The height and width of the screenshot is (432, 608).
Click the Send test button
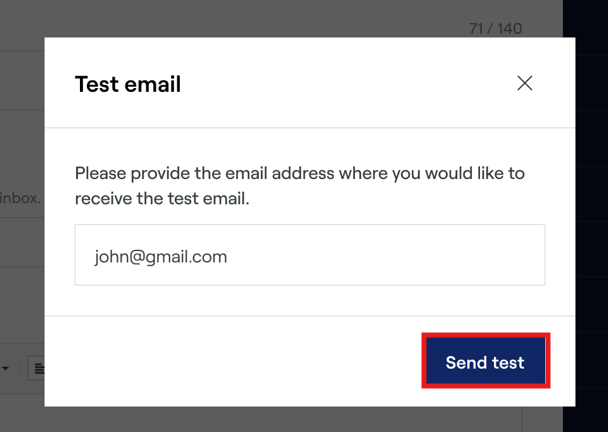(x=485, y=362)
